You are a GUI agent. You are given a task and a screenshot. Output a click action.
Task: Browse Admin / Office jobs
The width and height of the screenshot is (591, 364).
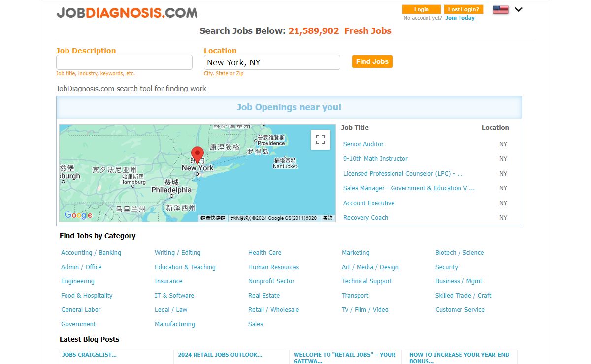(x=81, y=267)
